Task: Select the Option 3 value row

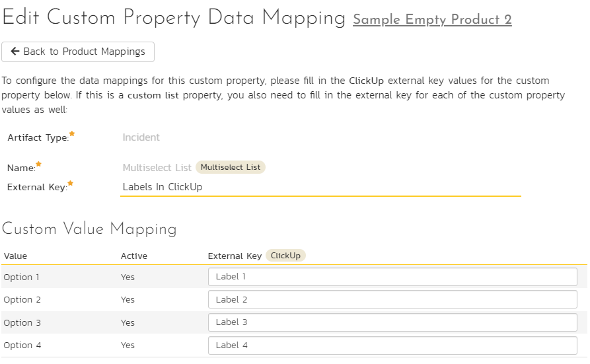Action: 294,322
